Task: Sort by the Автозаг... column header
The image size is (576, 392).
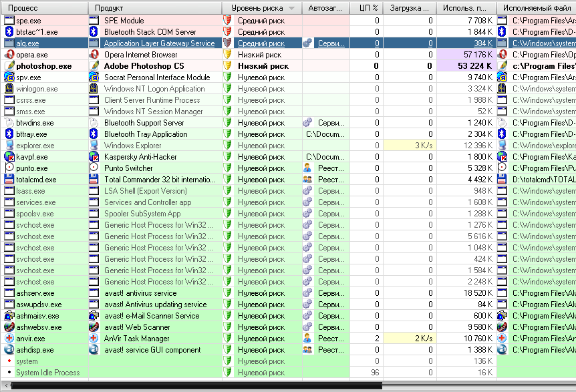Action: (x=325, y=8)
